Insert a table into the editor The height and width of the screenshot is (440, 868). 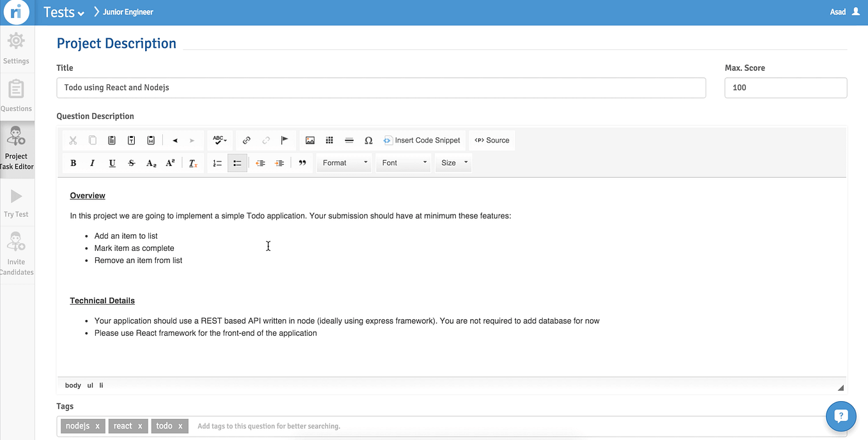click(330, 140)
